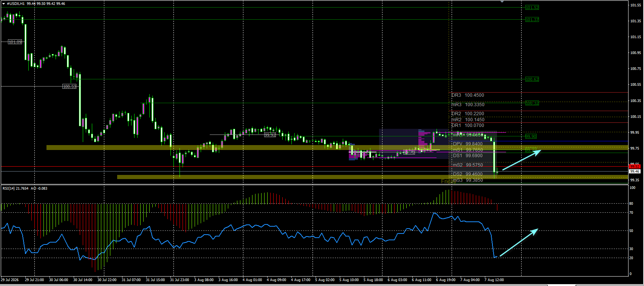This screenshot has width=644, height=286.
Task: Select the green 100.62 price label
Action: point(532,79)
